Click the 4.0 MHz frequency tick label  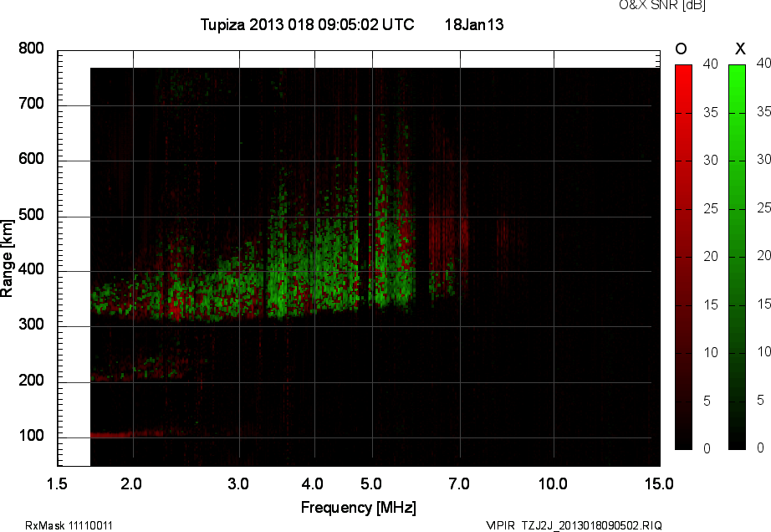pyautogui.click(x=313, y=483)
